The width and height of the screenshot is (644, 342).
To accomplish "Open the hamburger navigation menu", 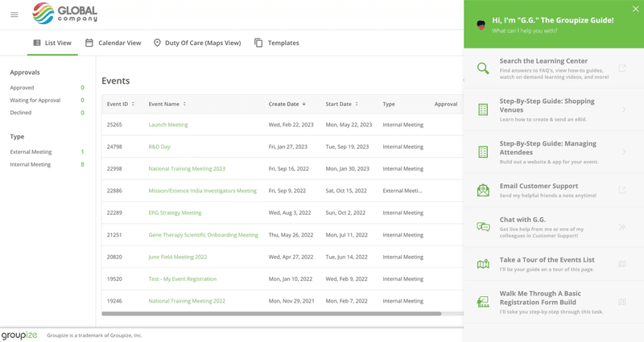I will coord(14,14).
